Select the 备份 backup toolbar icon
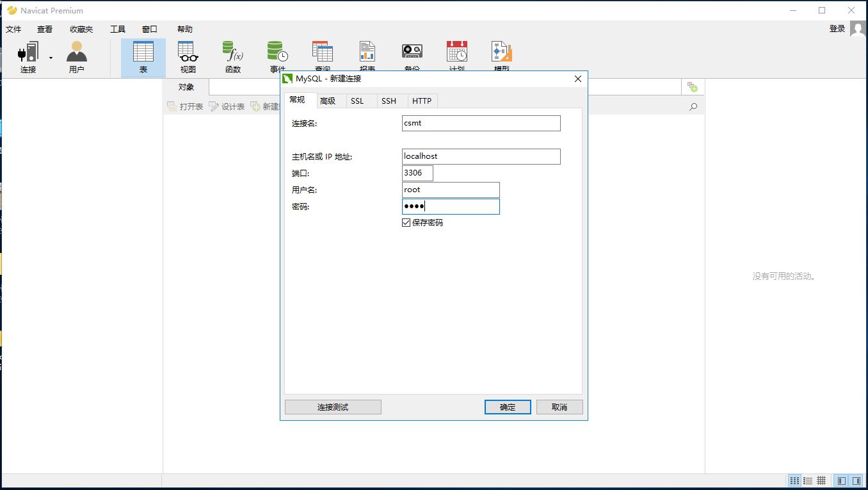Viewport: 868px width, 490px height. click(412, 57)
